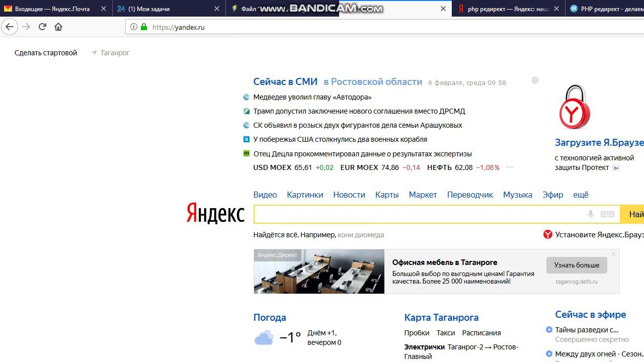This screenshot has height=362, width=644.
Task: Play the Тайны разведки broadcast icon
Action: tap(549, 330)
